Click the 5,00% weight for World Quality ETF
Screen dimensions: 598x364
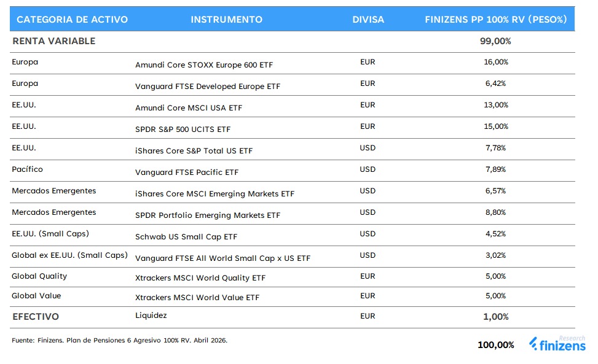495,276
